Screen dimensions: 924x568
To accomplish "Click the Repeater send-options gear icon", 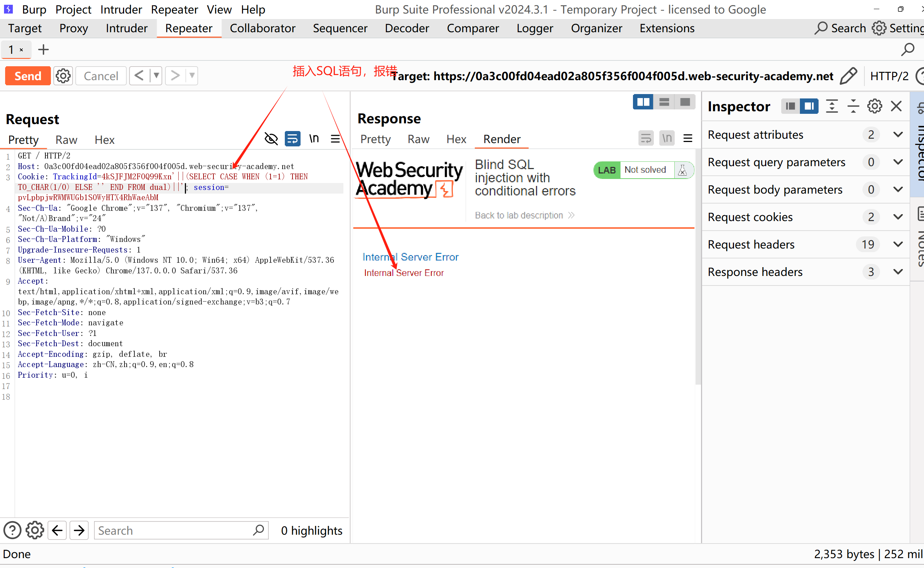I will click(63, 76).
